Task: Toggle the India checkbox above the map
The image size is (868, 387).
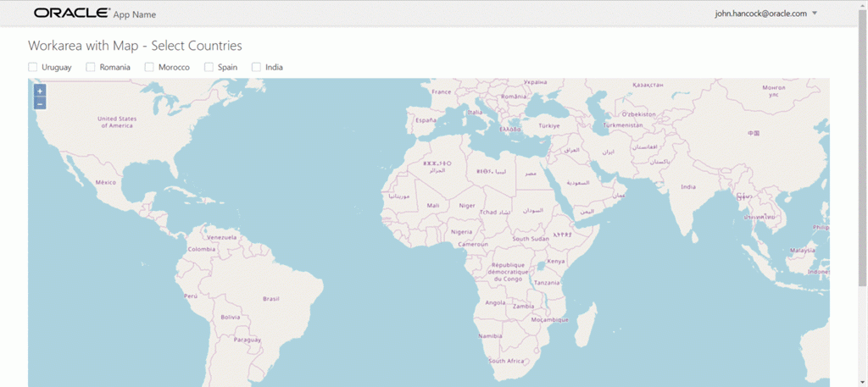Action: [x=256, y=67]
